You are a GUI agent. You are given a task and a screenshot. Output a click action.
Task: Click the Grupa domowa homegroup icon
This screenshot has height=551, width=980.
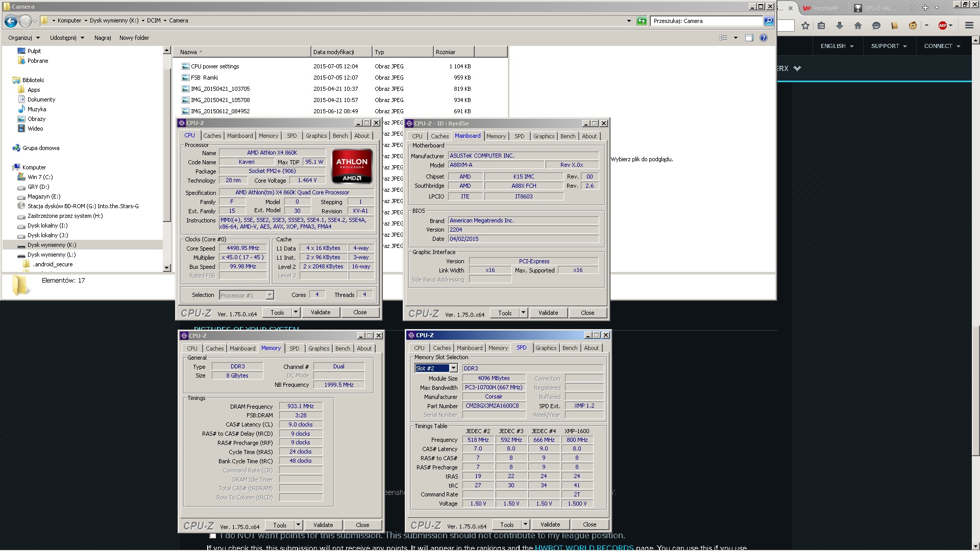tap(16, 148)
